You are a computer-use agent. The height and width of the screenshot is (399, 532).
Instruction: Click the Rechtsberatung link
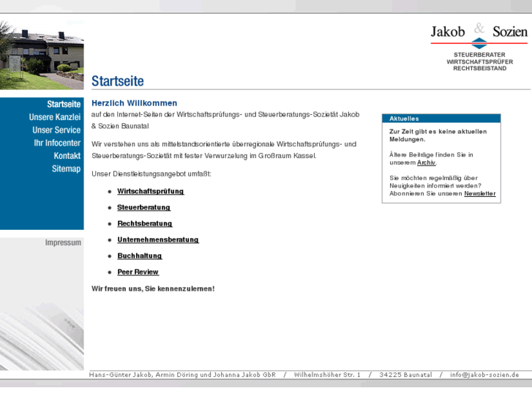click(145, 223)
